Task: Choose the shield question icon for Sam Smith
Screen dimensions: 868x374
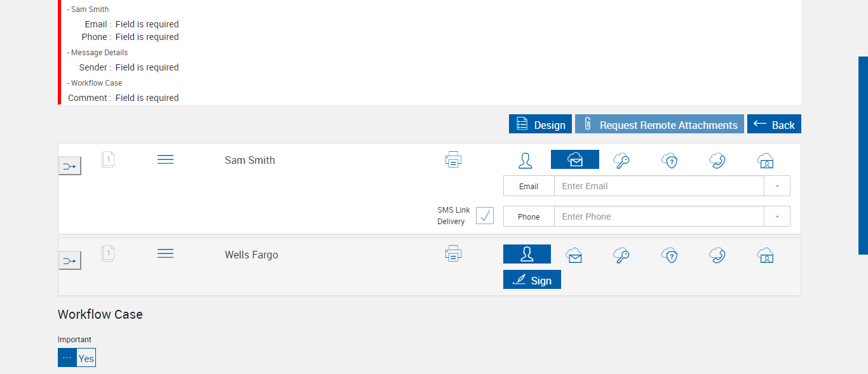Action: [x=670, y=160]
